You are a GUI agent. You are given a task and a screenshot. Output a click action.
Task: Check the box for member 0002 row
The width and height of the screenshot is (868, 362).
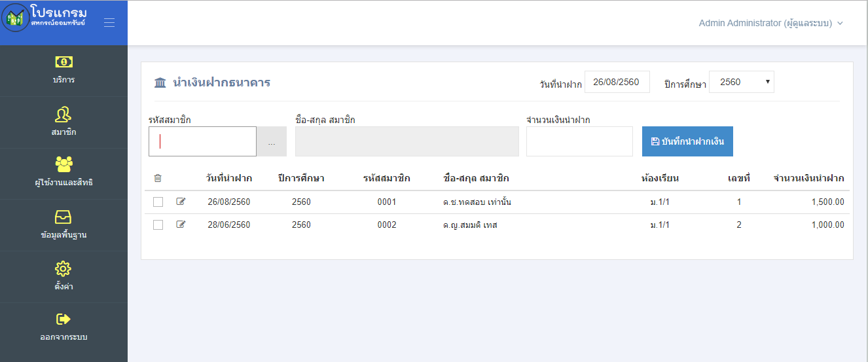158,225
